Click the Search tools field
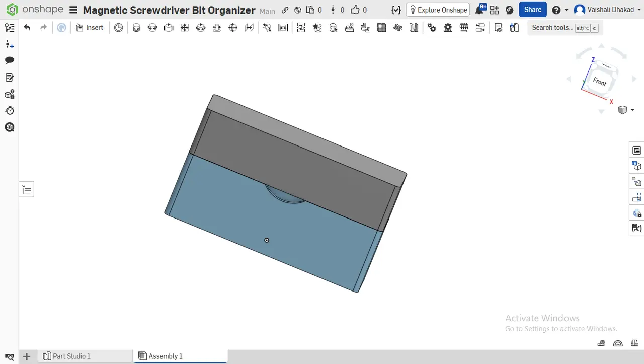Image resolution: width=644 pixels, height=364 pixels. click(x=565, y=28)
